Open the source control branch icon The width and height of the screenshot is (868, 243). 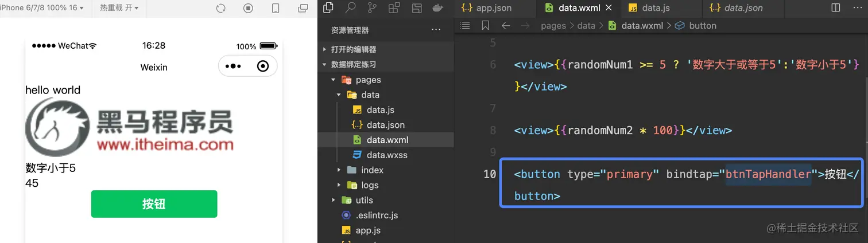coord(372,8)
